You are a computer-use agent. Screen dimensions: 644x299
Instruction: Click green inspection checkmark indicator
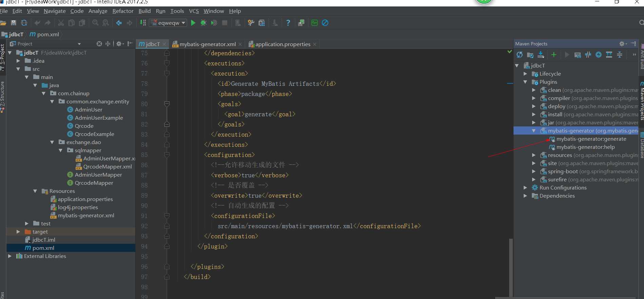tap(510, 52)
